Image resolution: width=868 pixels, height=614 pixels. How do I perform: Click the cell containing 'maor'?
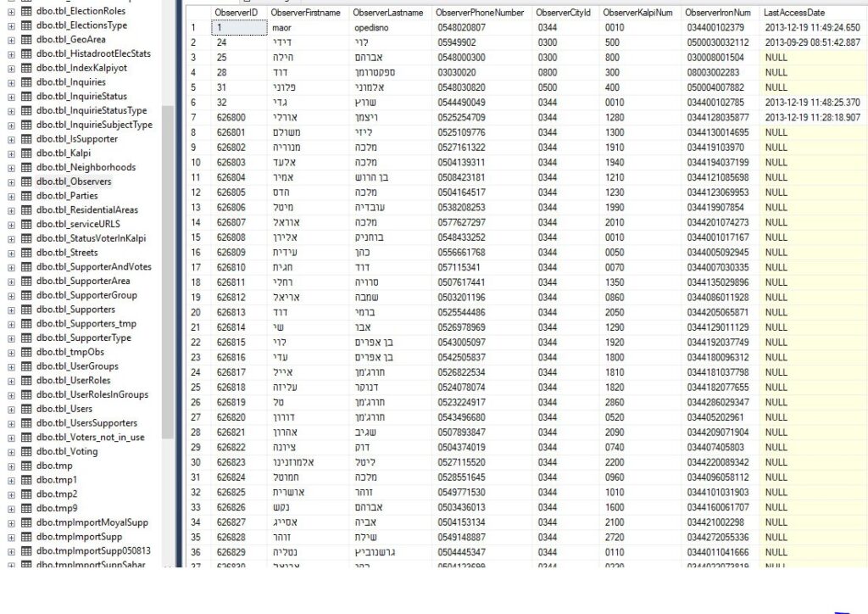click(281, 28)
